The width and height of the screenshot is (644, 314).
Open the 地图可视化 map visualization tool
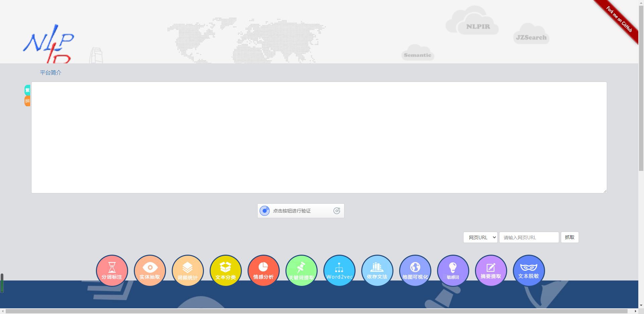pyautogui.click(x=415, y=270)
